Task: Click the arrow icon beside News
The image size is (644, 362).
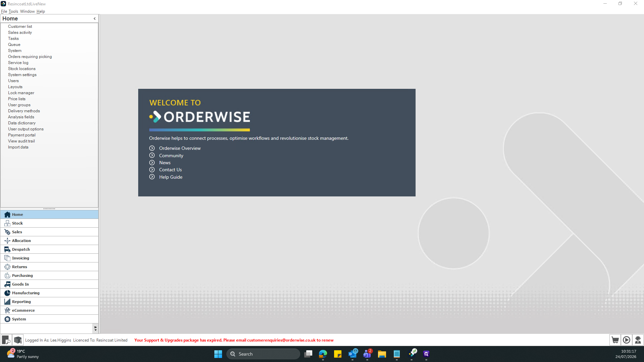Action: point(152,163)
